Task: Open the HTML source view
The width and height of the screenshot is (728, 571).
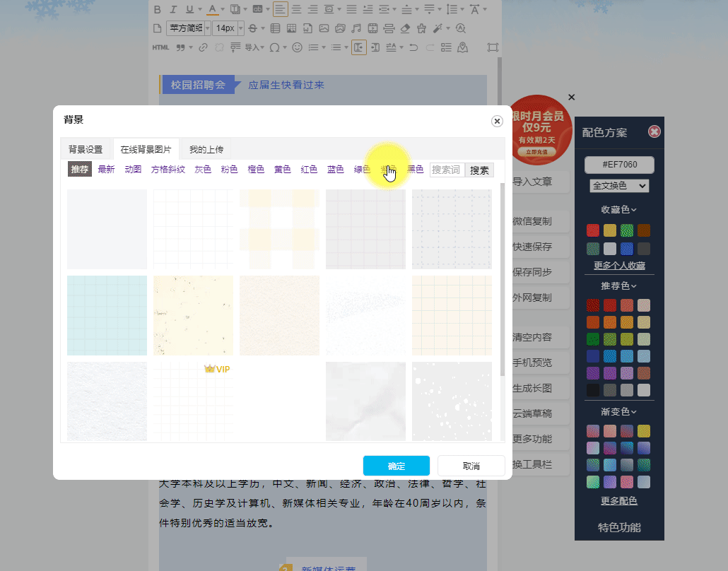Action: coord(160,47)
